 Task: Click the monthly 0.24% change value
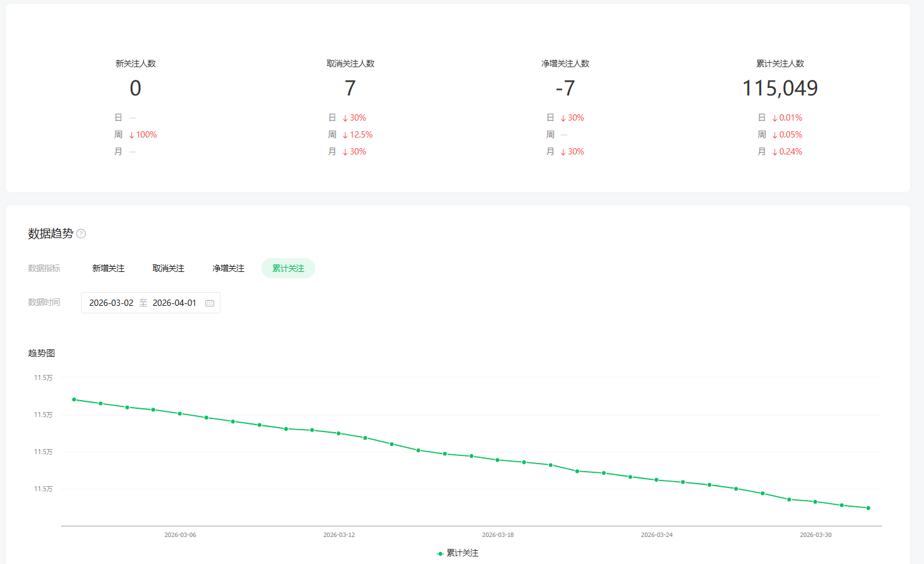[x=787, y=151]
